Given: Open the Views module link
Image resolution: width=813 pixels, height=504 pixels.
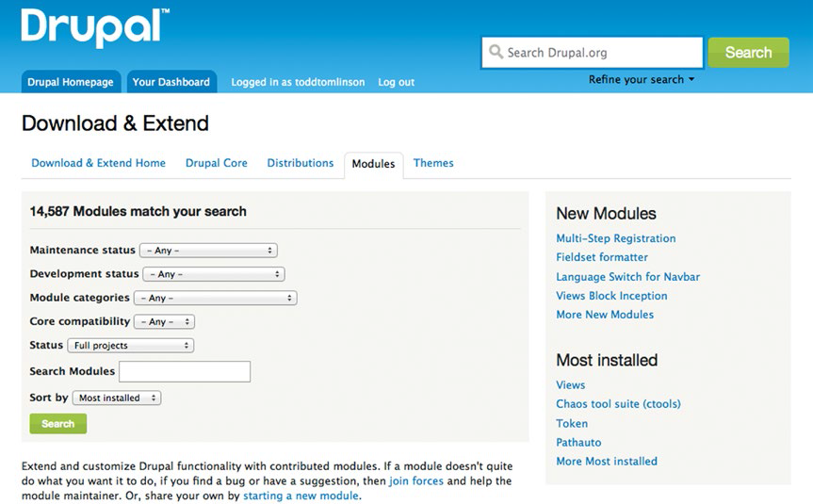Looking at the screenshot, I should coord(570,384).
